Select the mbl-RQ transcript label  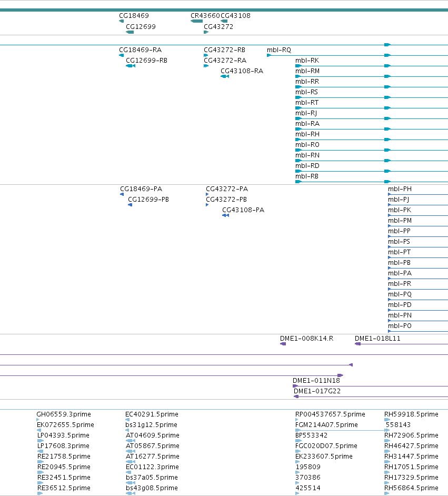pos(279,49)
